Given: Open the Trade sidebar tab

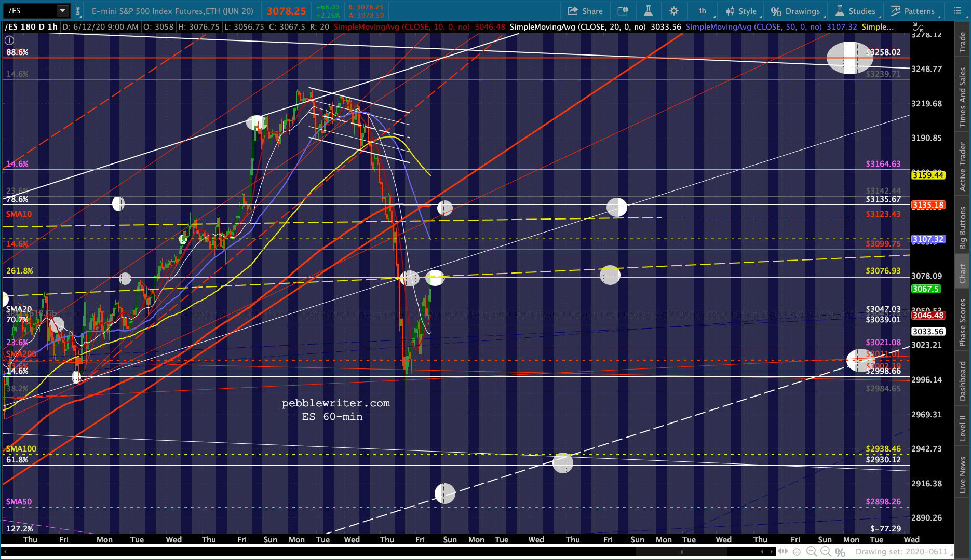Looking at the screenshot, I should tap(963, 42).
